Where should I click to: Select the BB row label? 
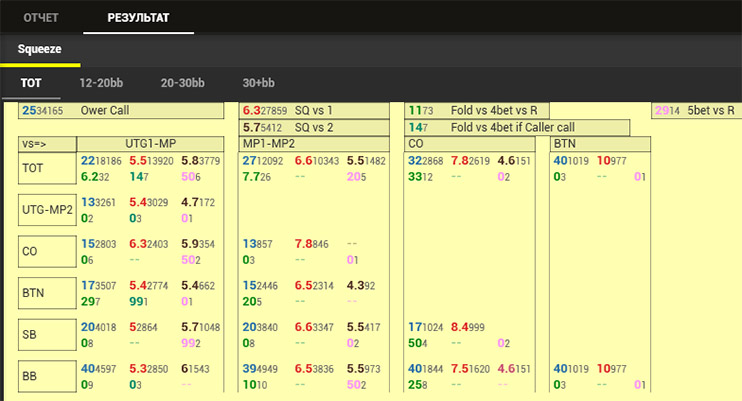pos(47,376)
